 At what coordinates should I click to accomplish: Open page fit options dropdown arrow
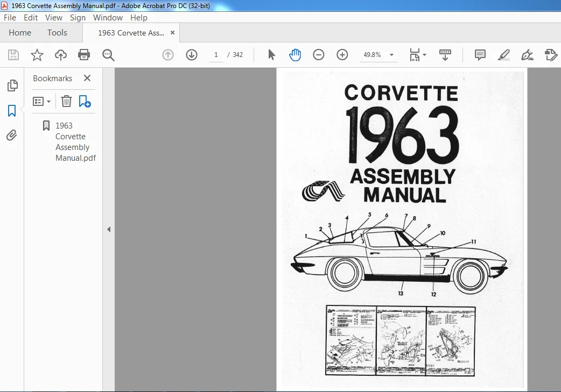tap(425, 55)
